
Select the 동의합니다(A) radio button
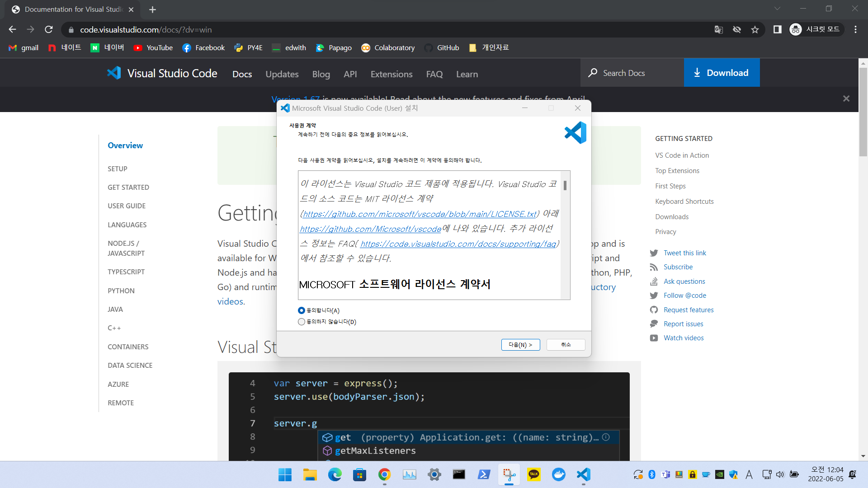[x=301, y=310]
